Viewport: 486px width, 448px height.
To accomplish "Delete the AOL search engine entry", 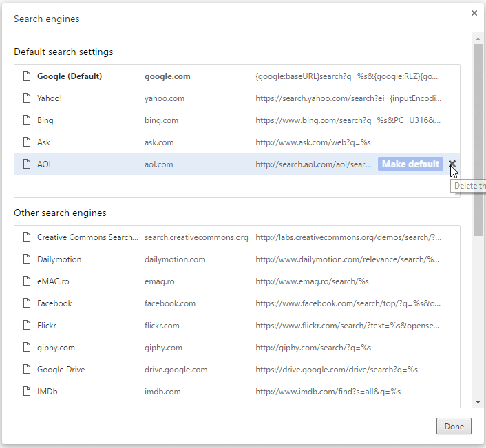I will 452,164.
